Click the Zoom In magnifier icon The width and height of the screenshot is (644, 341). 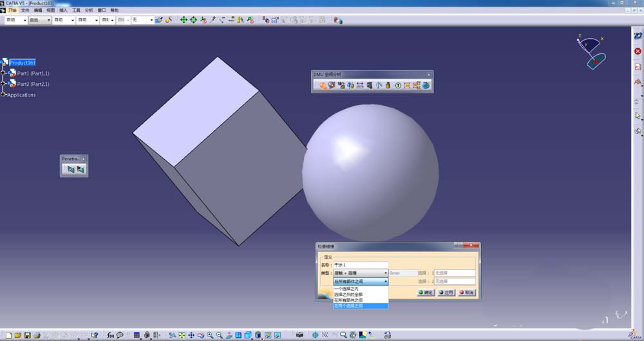tap(210, 335)
